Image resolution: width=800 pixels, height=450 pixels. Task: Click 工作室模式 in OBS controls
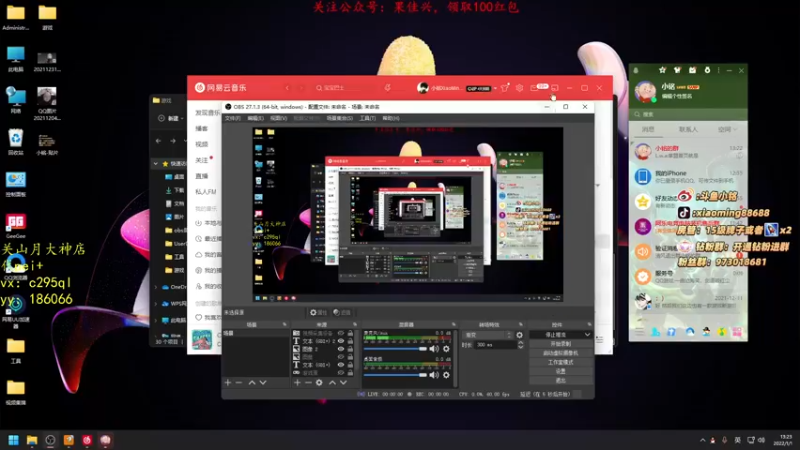pos(561,362)
